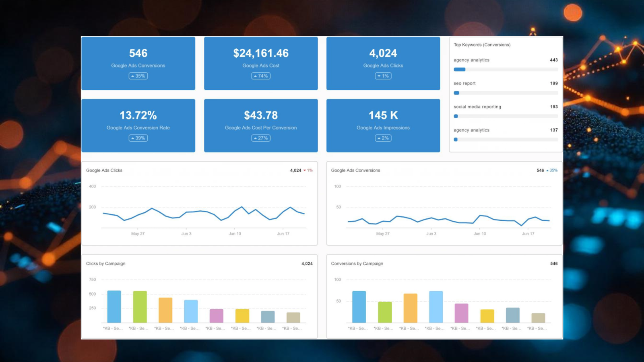Click the Top Keywords (Conversions) heading

[482, 45]
